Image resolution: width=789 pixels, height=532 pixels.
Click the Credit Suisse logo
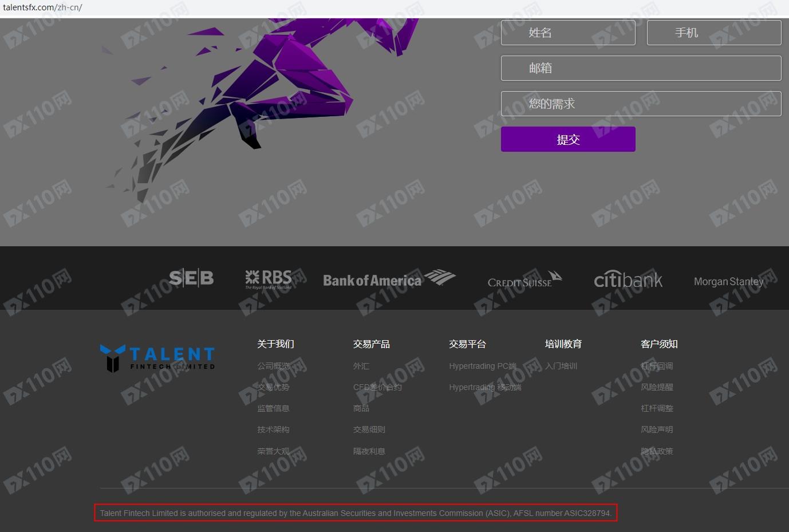pyautogui.click(x=524, y=279)
